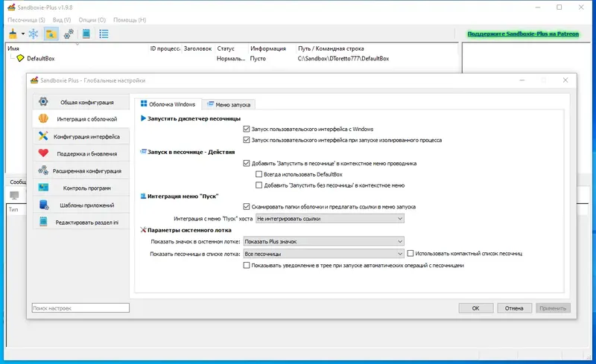Open Конфигурация интерфейса settings section
The height and width of the screenshot is (364, 596).
(x=81, y=136)
